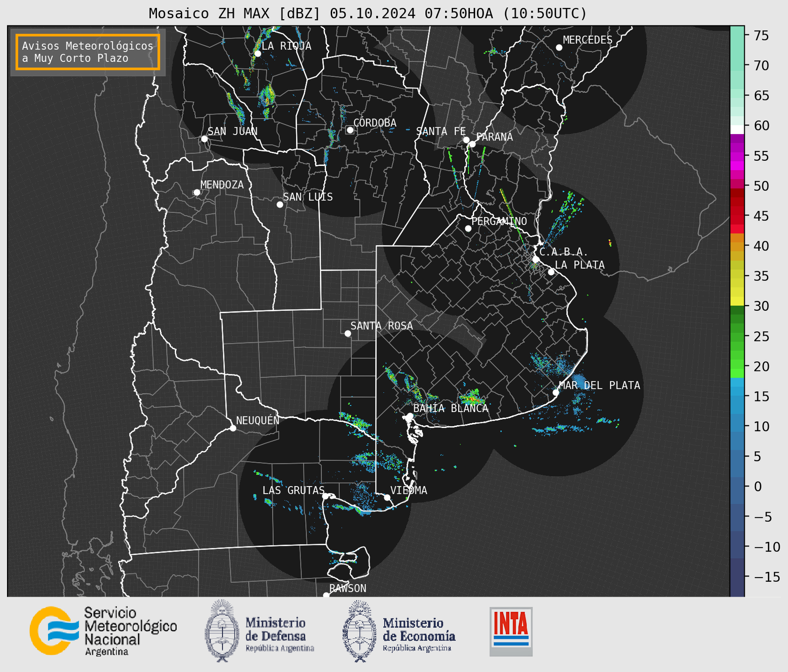Click the SANTA ROSA label text

click(382, 326)
